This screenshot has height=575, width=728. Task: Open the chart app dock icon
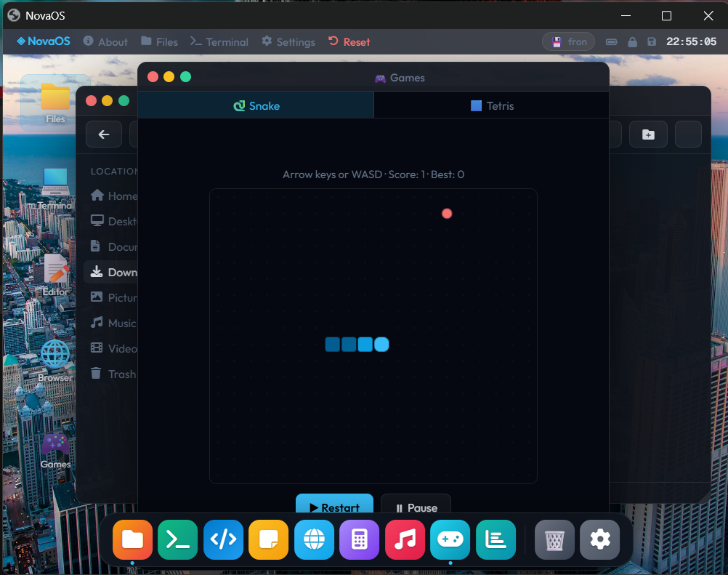pyautogui.click(x=496, y=539)
